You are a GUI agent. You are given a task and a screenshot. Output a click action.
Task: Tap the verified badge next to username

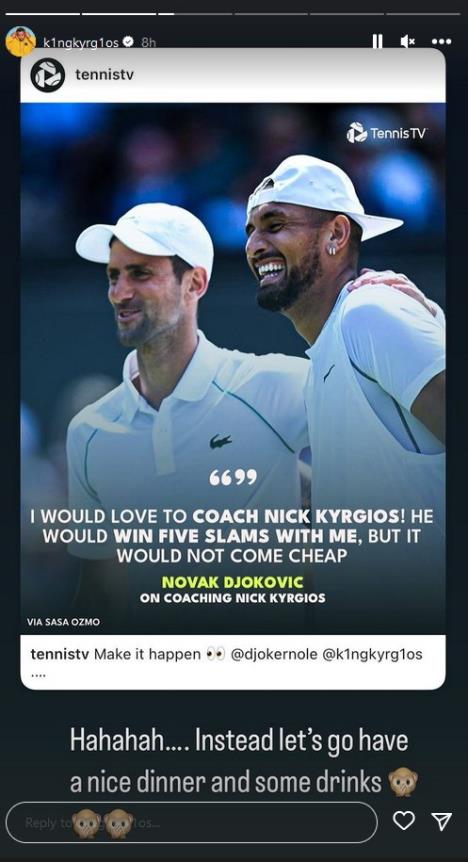(x=129, y=42)
